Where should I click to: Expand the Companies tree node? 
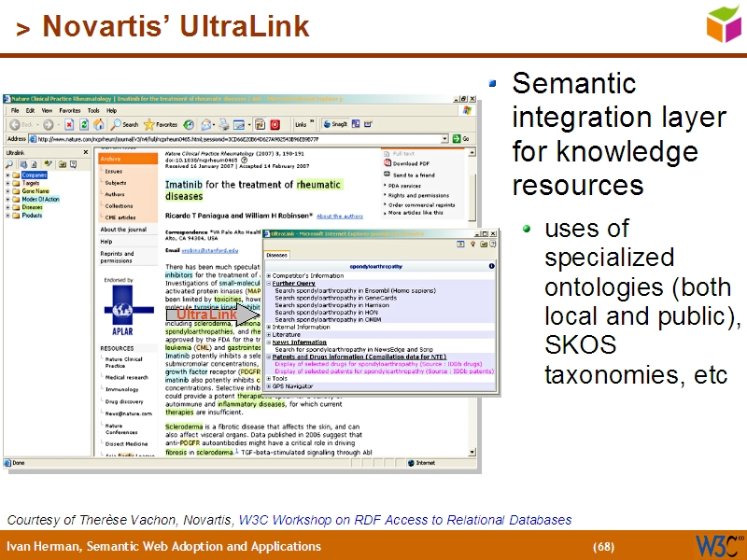pyautogui.click(x=8, y=175)
